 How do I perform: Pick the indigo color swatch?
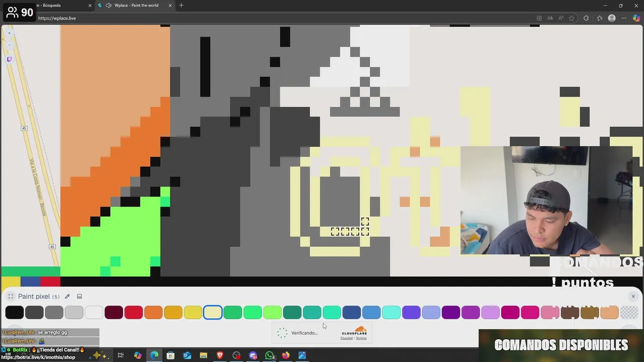coord(411,312)
